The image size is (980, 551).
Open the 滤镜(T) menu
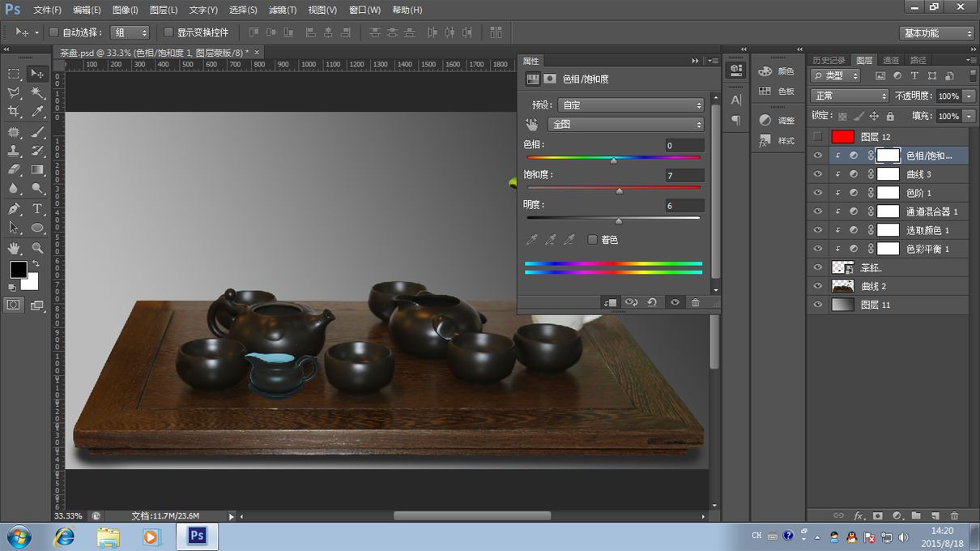[283, 10]
